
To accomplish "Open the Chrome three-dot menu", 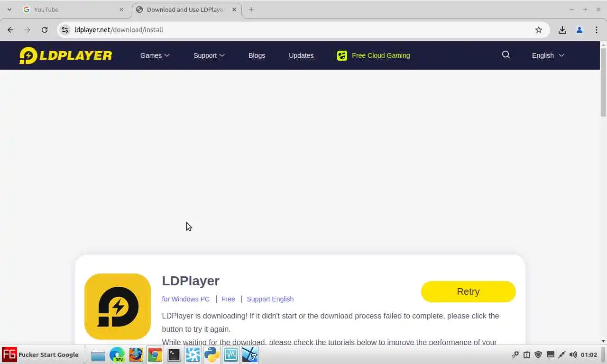I will click(597, 29).
